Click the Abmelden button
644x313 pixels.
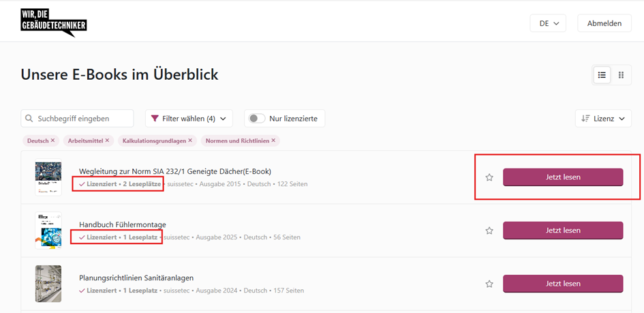(604, 23)
